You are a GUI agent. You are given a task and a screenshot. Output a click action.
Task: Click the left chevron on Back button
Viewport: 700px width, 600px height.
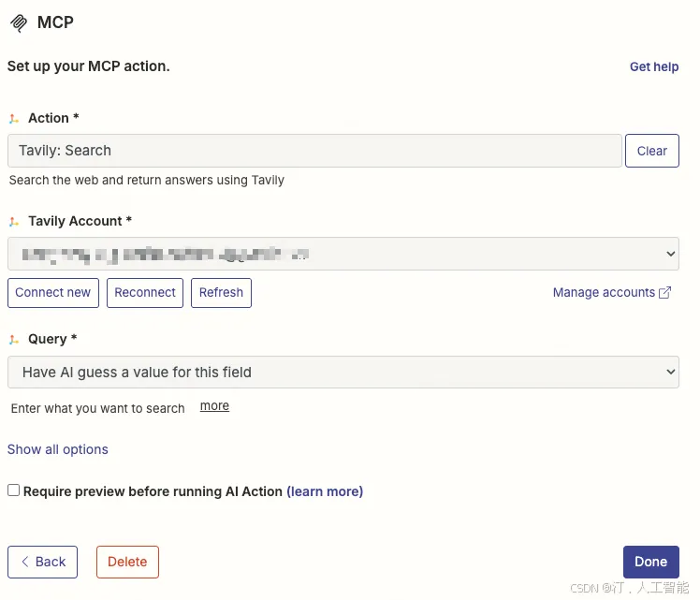(24, 562)
